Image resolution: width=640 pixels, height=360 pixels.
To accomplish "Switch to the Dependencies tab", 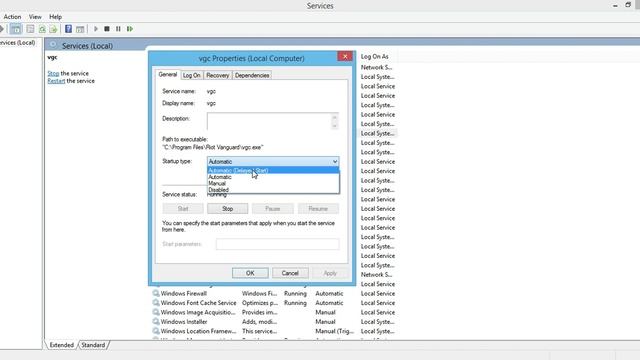I will pos(252,75).
